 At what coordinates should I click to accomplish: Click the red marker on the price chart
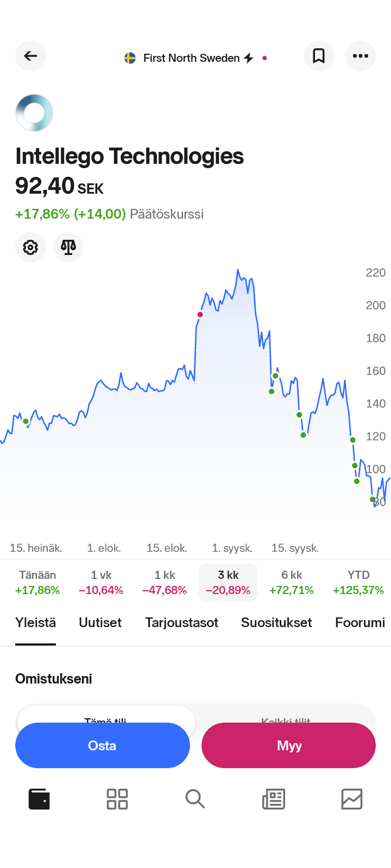pos(200,315)
